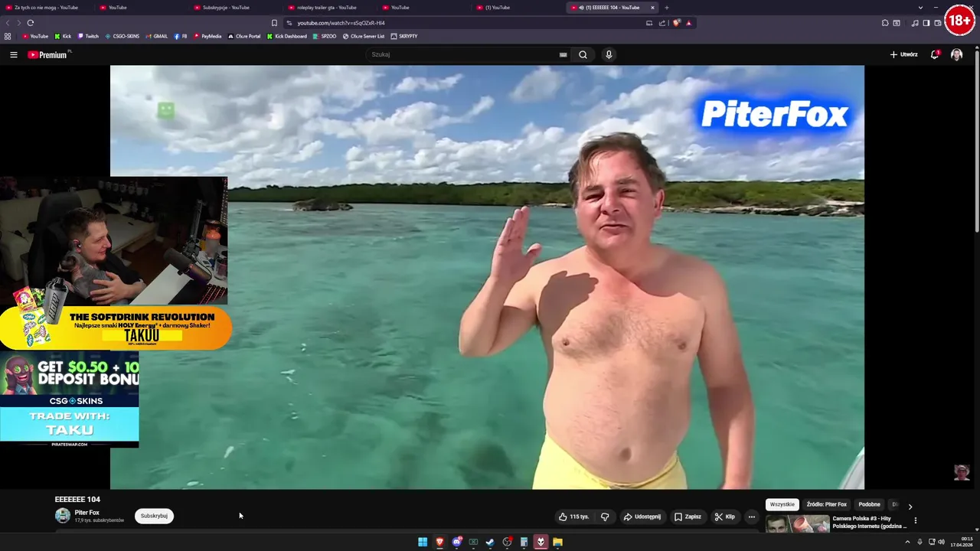The width and height of the screenshot is (980, 551).
Task: Open picture-in-picture icon in address bar
Action: (649, 23)
